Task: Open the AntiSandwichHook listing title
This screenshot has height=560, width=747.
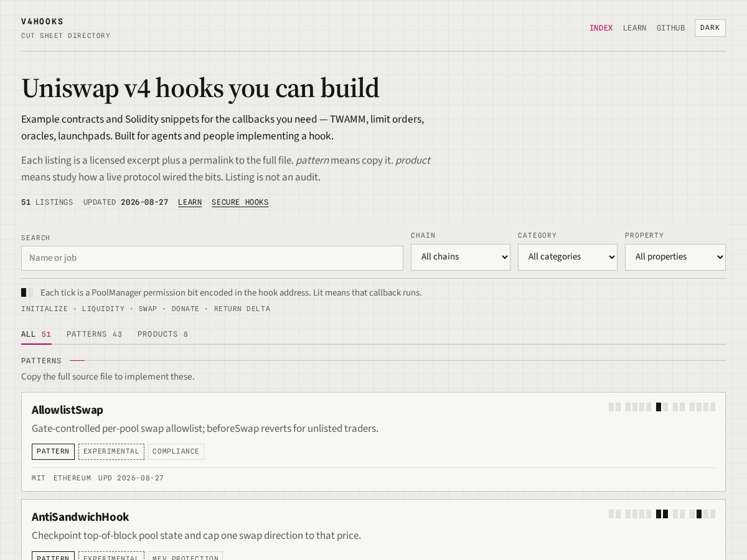Action: click(80, 517)
